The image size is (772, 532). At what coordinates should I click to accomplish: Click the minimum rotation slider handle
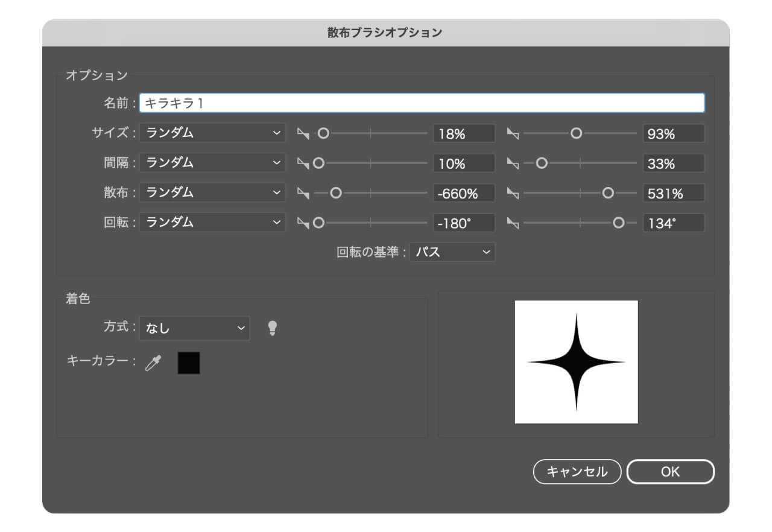pyautogui.click(x=318, y=223)
